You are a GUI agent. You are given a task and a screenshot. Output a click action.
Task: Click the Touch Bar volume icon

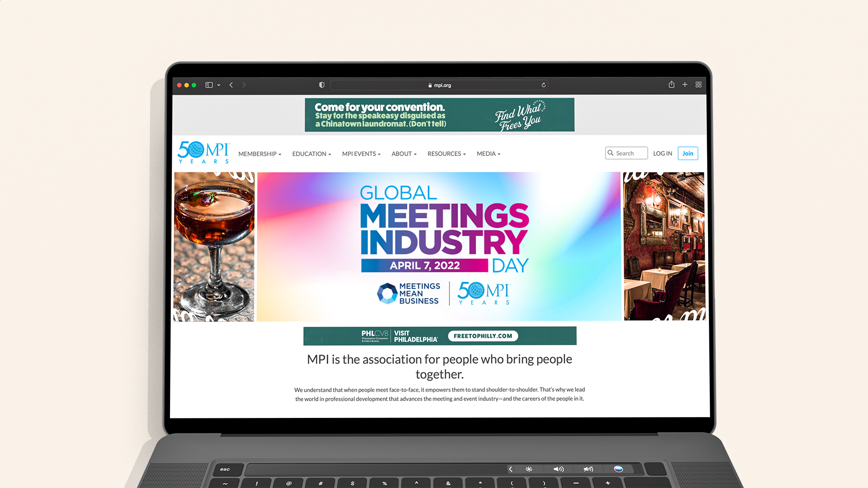(559, 469)
